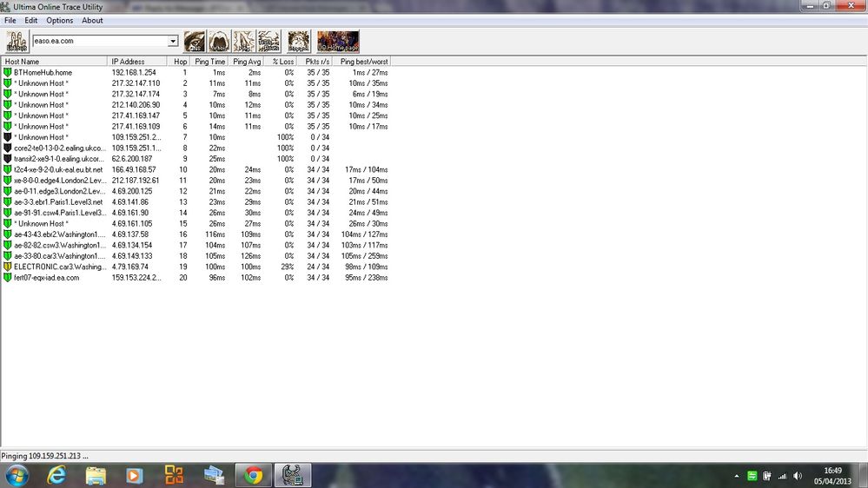
Task: Click the UO Trace taskbar button
Action: point(292,475)
